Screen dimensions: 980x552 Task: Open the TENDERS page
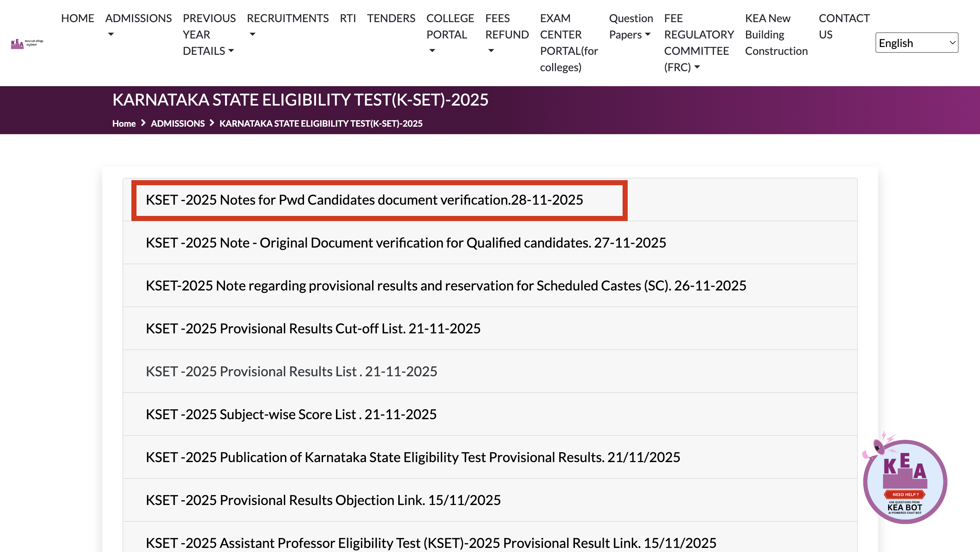(x=391, y=18)
